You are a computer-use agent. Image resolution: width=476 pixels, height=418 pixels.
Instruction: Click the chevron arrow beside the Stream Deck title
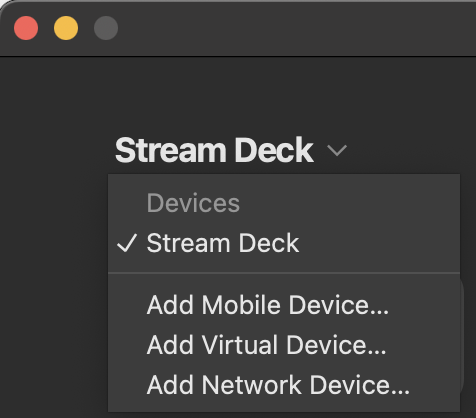[x=337, y=150]
